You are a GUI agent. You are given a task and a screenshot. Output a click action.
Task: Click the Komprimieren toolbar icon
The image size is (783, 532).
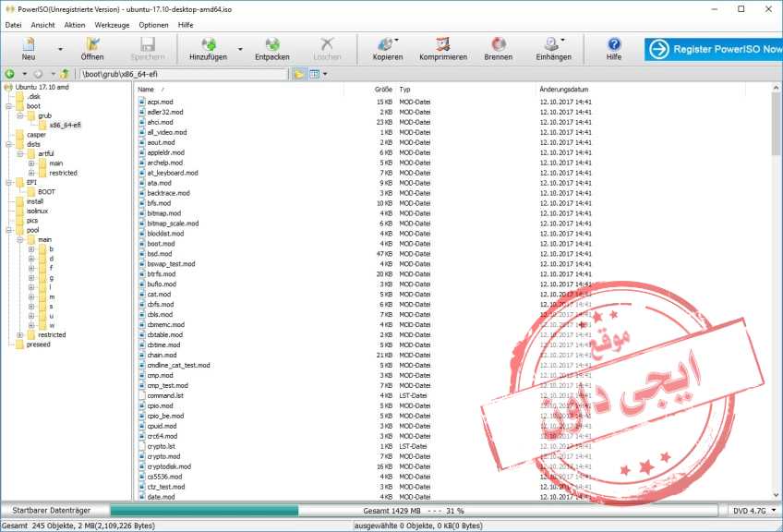(443, 48)
